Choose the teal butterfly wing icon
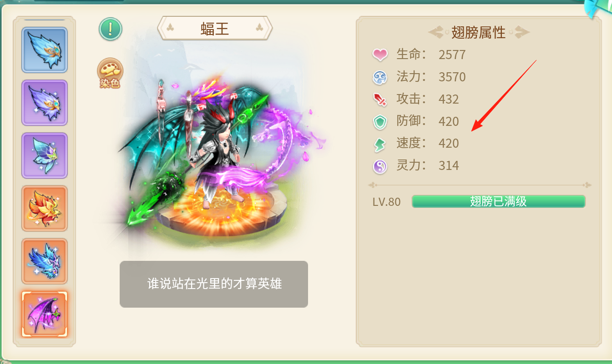 (45, 155)
